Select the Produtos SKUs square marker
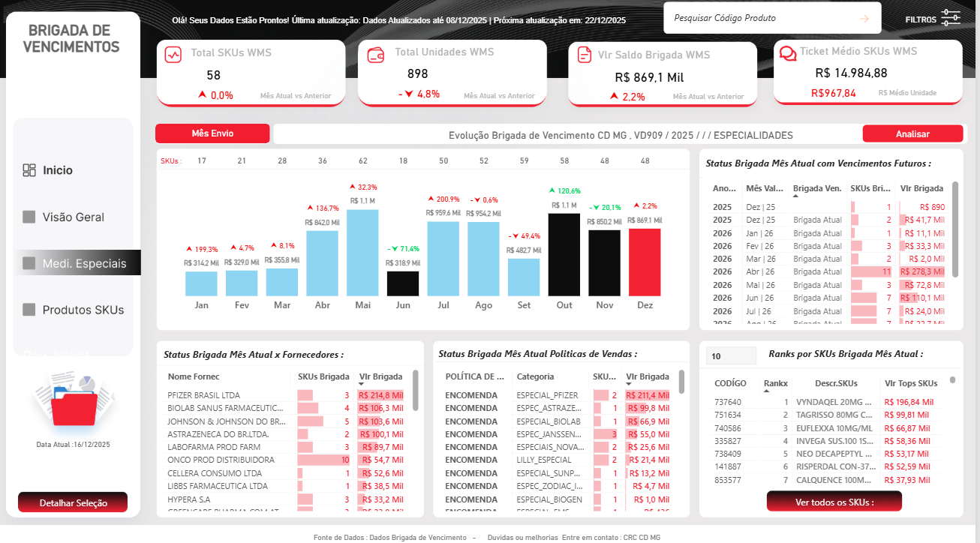 click(29, 310)
